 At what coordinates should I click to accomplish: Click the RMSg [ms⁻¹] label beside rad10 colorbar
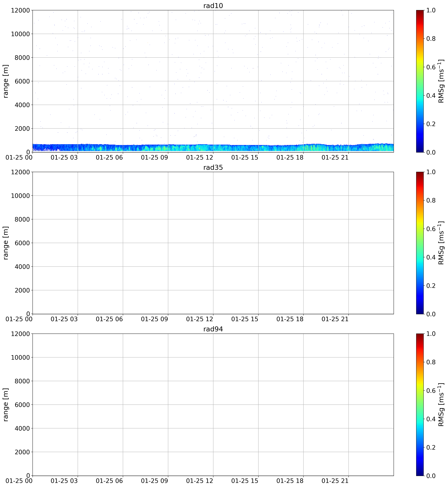pos(441,81)
